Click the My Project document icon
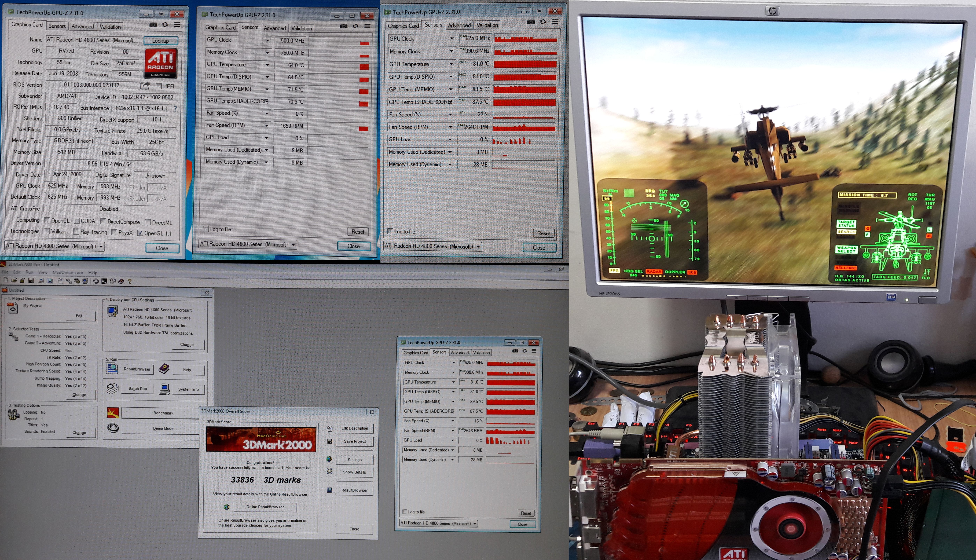Image resolution: width=976 pixels, height=560 pixels. click(x=13, y=308)
